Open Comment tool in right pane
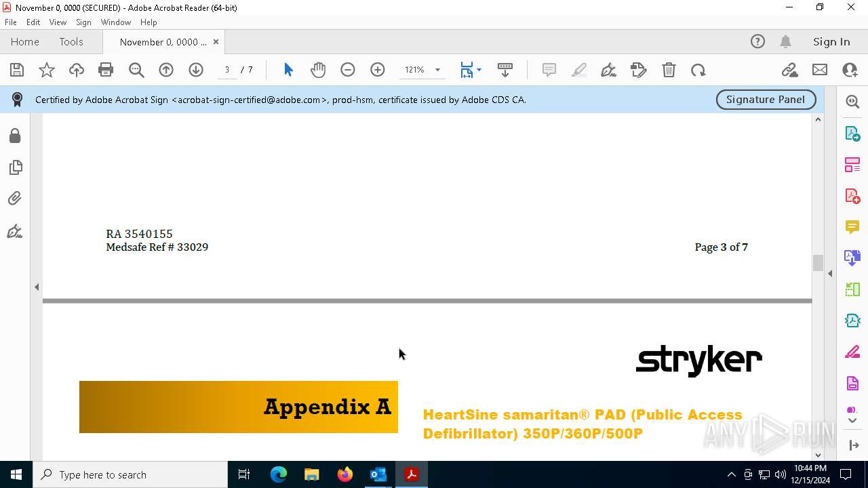 pyautogui.click(x=852, y=227)
